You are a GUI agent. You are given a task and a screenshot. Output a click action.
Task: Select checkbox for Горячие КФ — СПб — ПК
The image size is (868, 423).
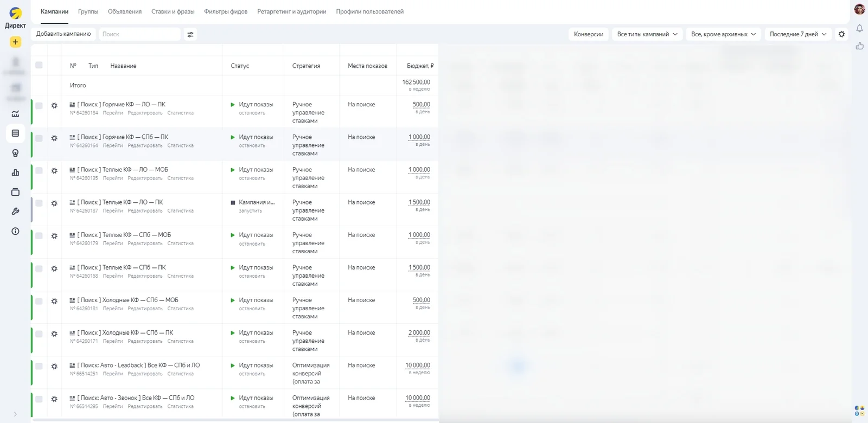pos(39,138)
